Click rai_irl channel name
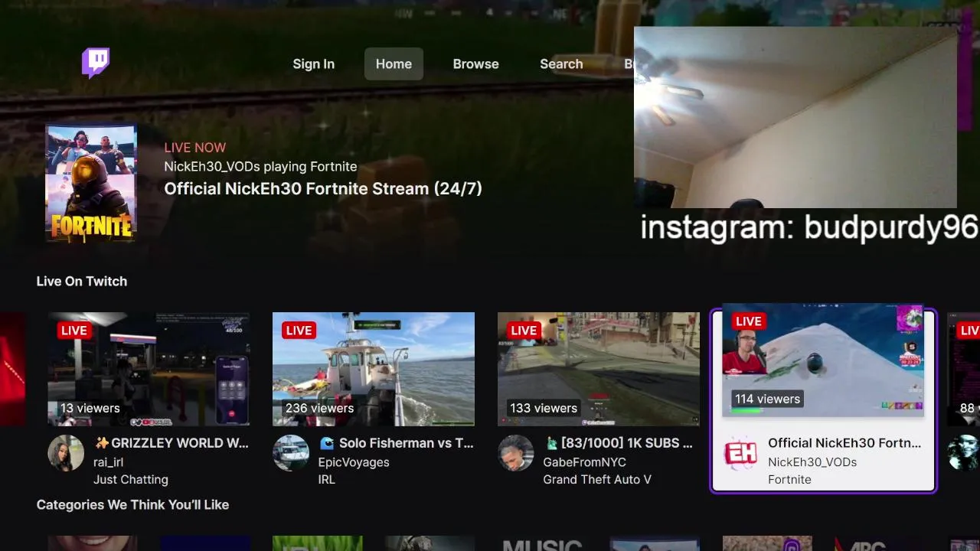 [x=108, y=462]
